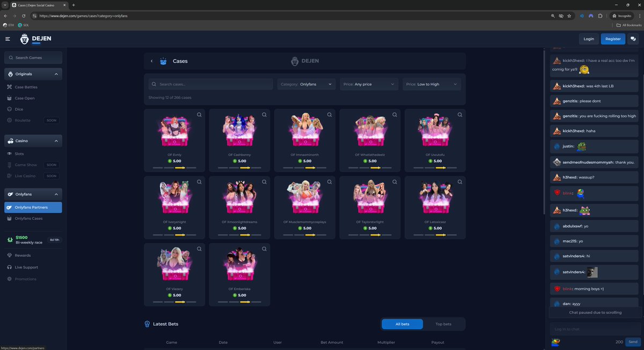The width and height of the screenshot is (644, 350).
Task: Focus the Search cases field
Action: click(x=211, y=84)
